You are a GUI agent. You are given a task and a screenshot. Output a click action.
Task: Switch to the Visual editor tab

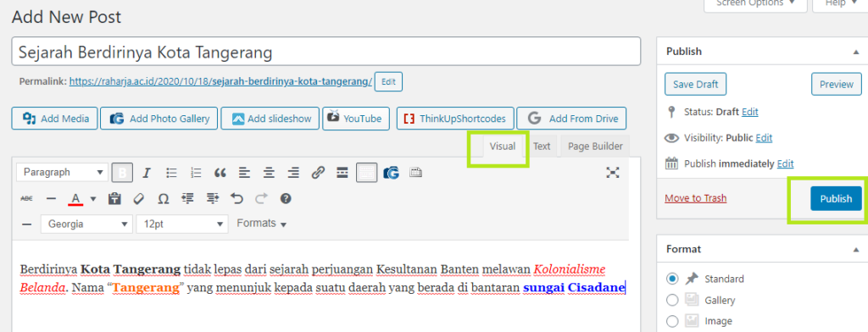(x=502, y=146)
